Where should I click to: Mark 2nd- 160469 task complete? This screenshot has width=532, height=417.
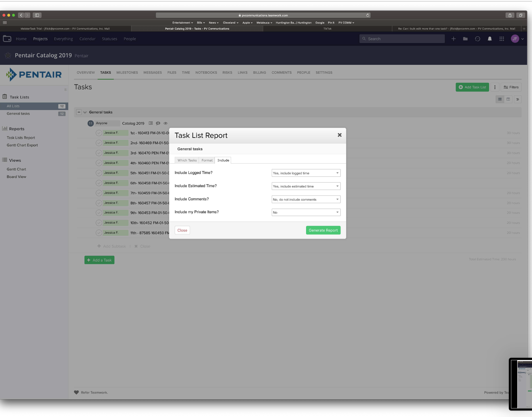click(99, 143)
